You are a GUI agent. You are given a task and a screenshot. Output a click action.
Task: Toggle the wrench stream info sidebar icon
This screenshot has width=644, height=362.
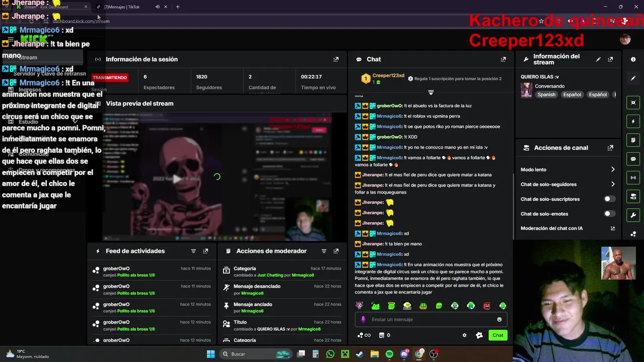pyautogui.click(x=633, y=215)
